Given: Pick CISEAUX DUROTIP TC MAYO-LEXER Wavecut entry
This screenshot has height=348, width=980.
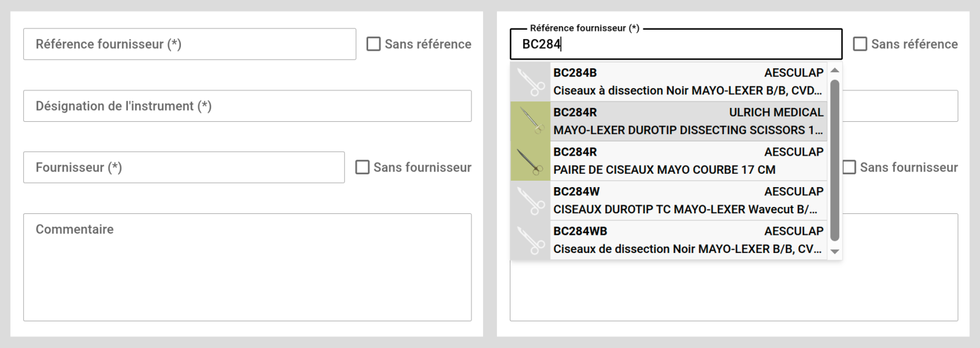Looking at the screenshot, I should 687,201.
